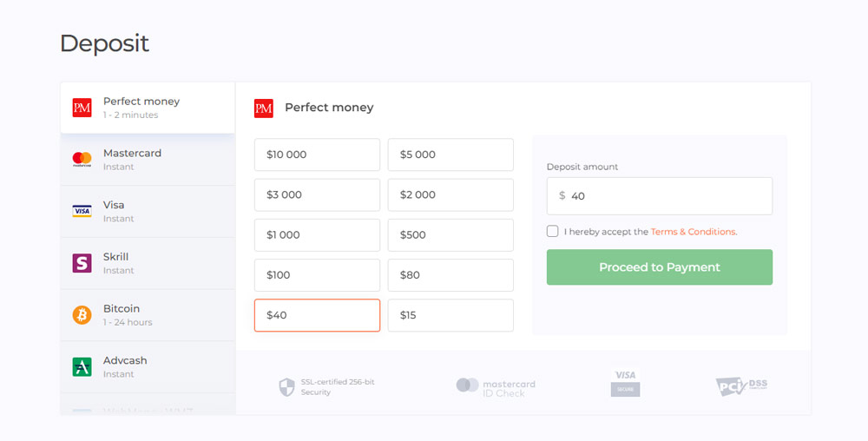Click the Visa Secure badge
The width and height of the screenshot is (868, 441).
coord(626,382)
